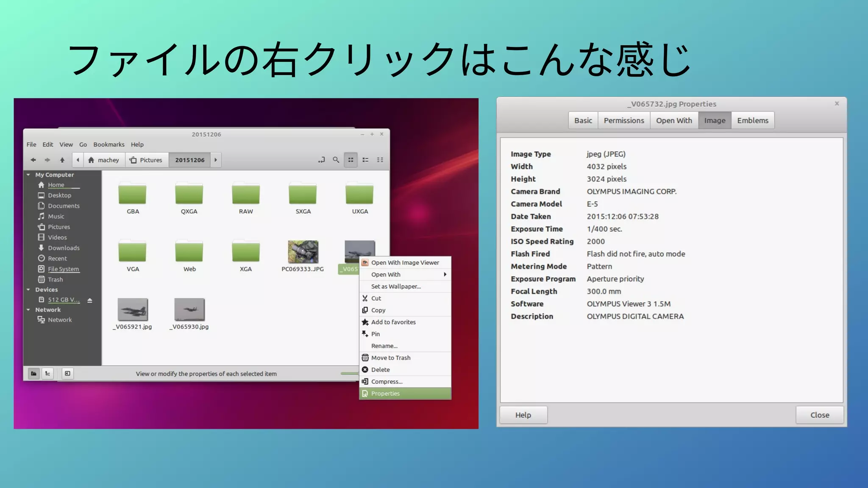Eject the 512 GB volume
The image size is (868, 488).
[x=90, y=300]
